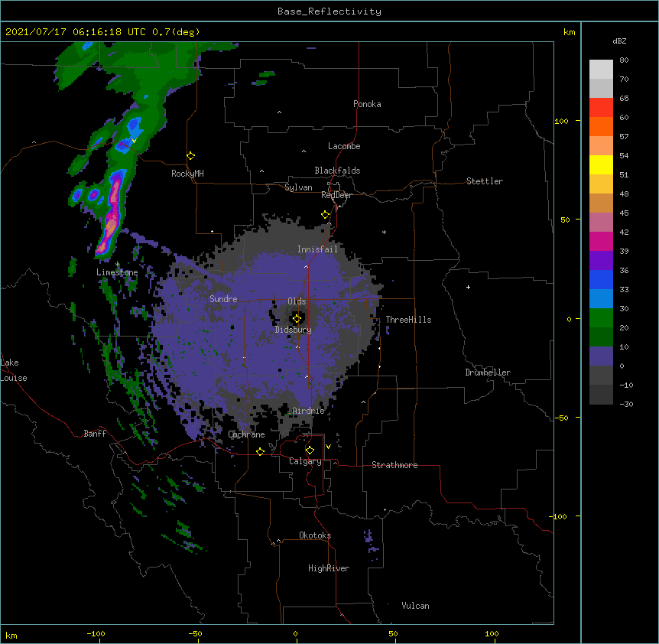
Task: Click the yellow v marker in the northwest storm cell
Action: (x=134, y=141)
